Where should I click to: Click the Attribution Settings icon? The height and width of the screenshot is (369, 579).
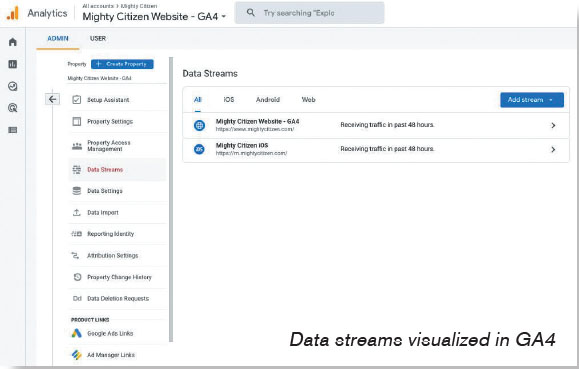[x=75, y=255]
